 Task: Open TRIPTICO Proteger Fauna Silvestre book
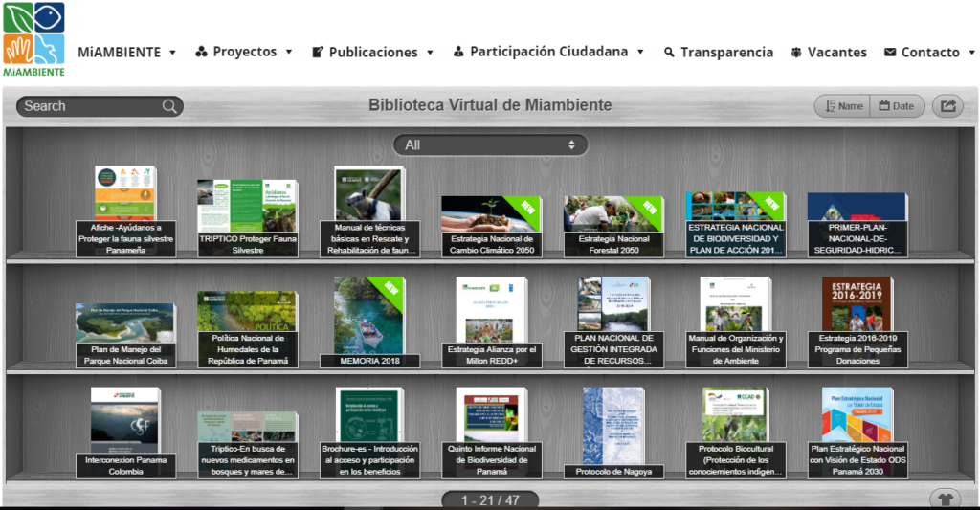[x=248, y=218]
